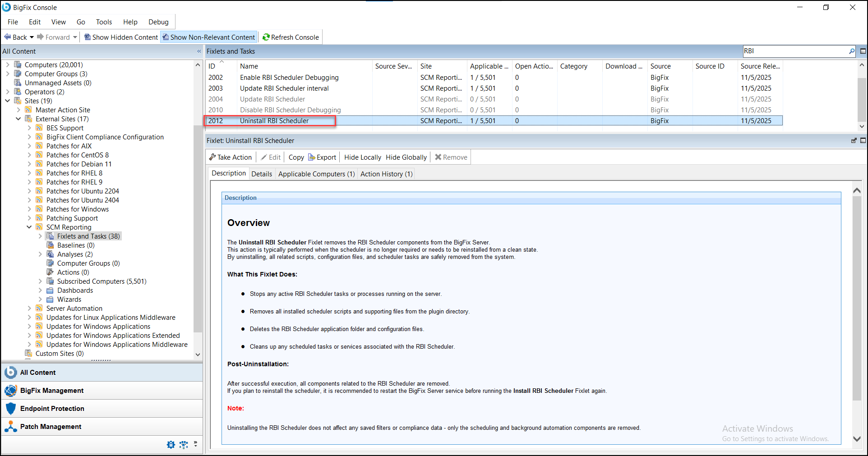Viewport: 868px width, 456px height.
Task: Select the Security Configuration gear icon at bottom left
Action: point(171,445)
